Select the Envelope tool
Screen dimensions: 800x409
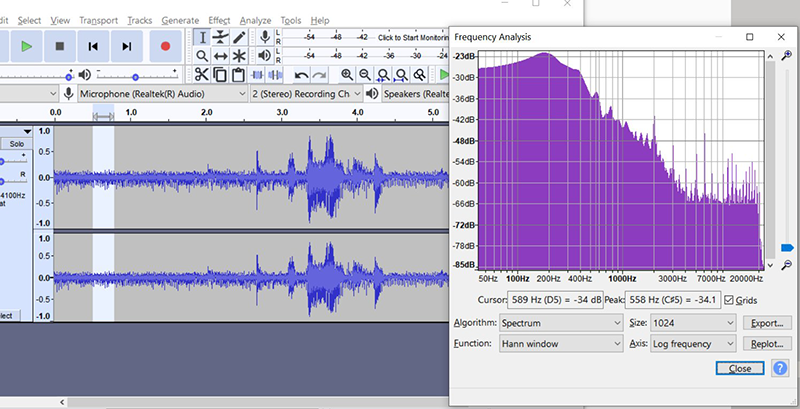(220, 36)
